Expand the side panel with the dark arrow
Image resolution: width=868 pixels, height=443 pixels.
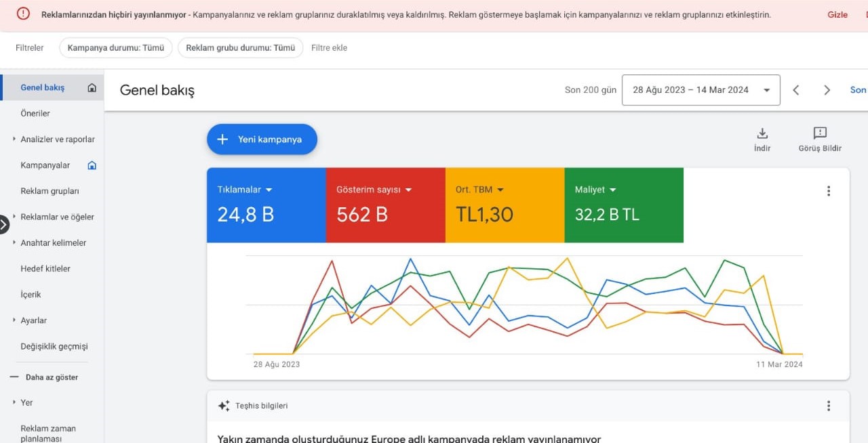(3, 224)
